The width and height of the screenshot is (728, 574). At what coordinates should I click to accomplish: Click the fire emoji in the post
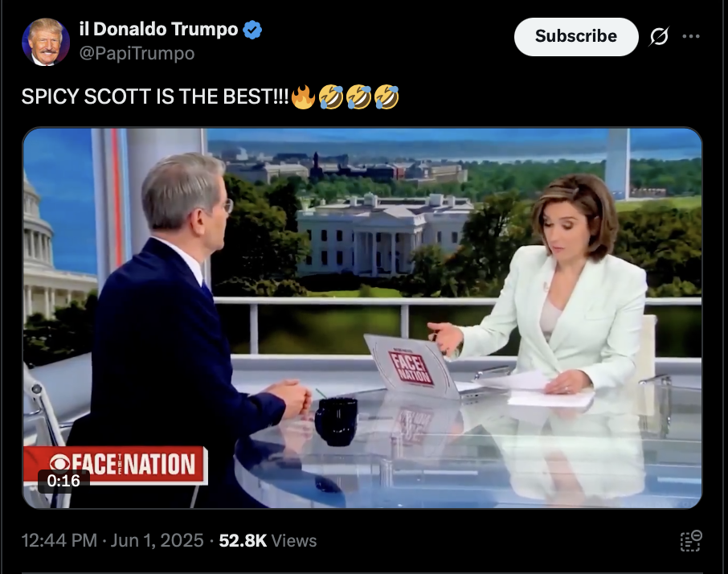pyautogui.click(x=303, y=96)
